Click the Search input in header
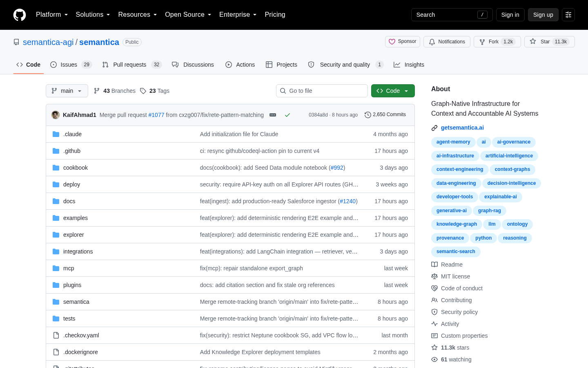The height and width of the screenshot is (368, 588). pos(452,15)
